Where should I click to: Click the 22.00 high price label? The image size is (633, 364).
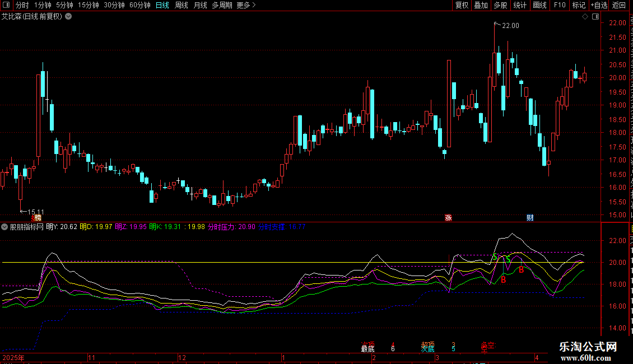[x=510, y=25]
